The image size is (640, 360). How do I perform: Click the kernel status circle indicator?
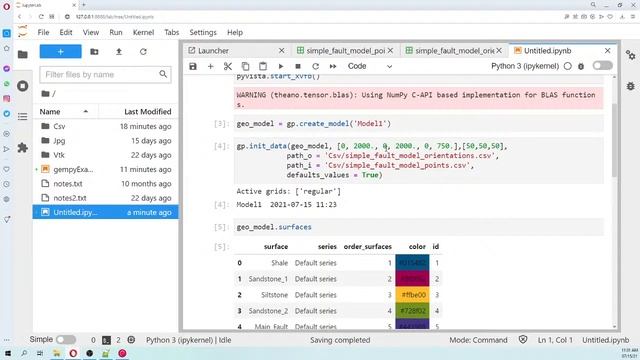[x=568, y=66]
